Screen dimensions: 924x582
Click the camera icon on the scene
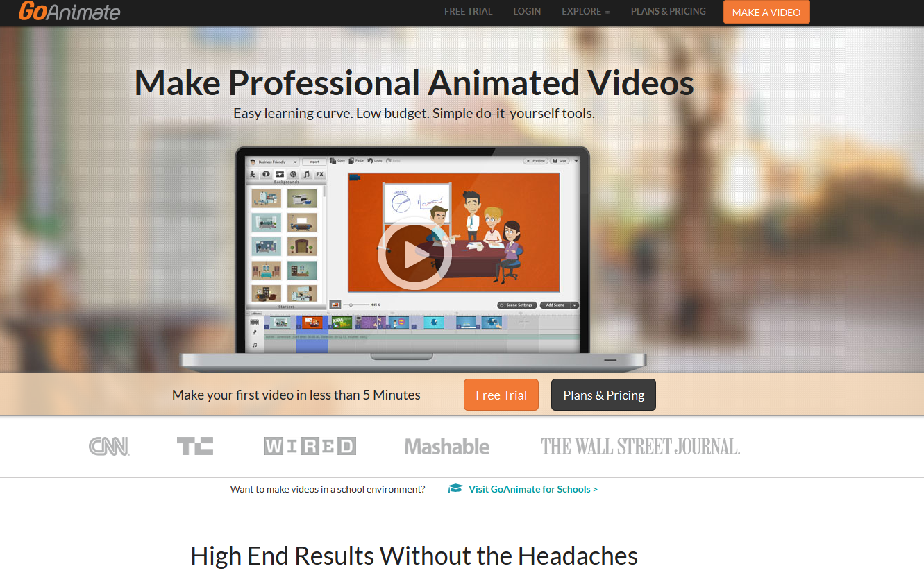click(x=355, y=177)
